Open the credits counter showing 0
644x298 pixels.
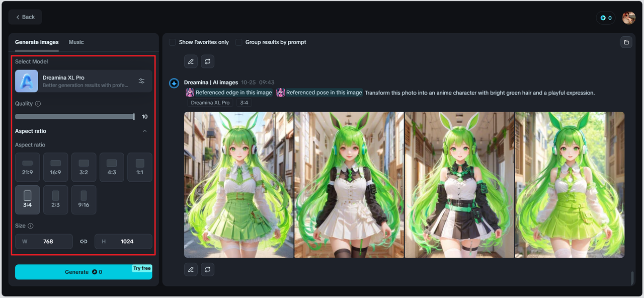(x=605, y=18)
